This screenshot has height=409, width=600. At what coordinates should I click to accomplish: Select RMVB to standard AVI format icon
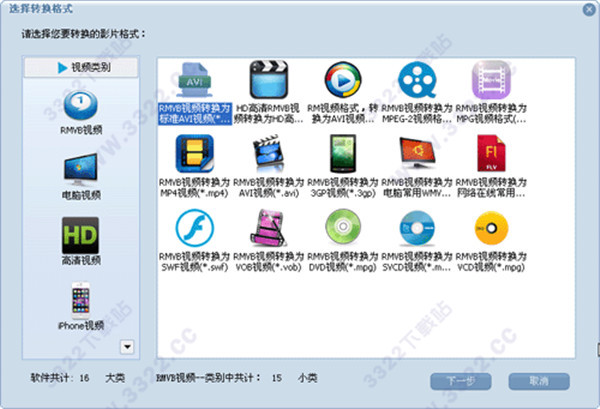[194, 80]
